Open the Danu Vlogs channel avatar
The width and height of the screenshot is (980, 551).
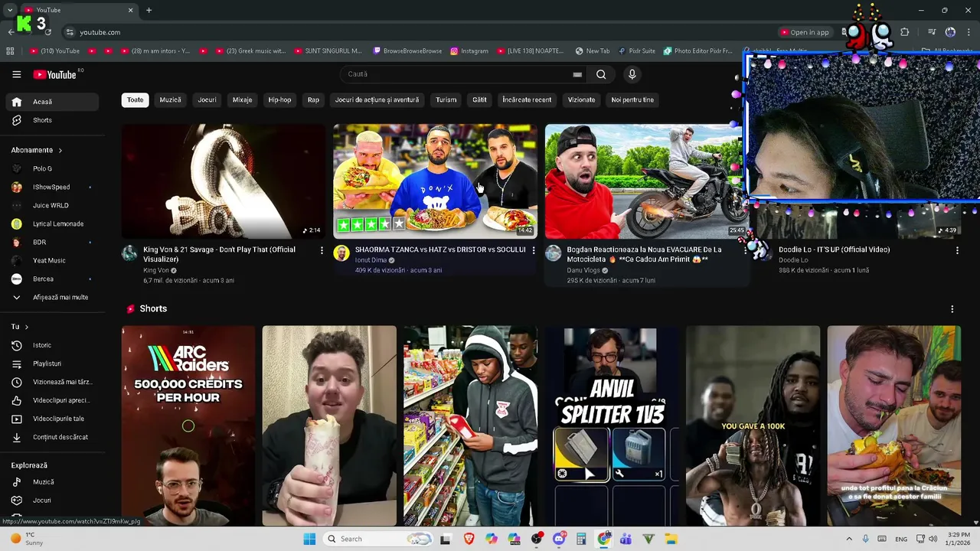point(553,253)
